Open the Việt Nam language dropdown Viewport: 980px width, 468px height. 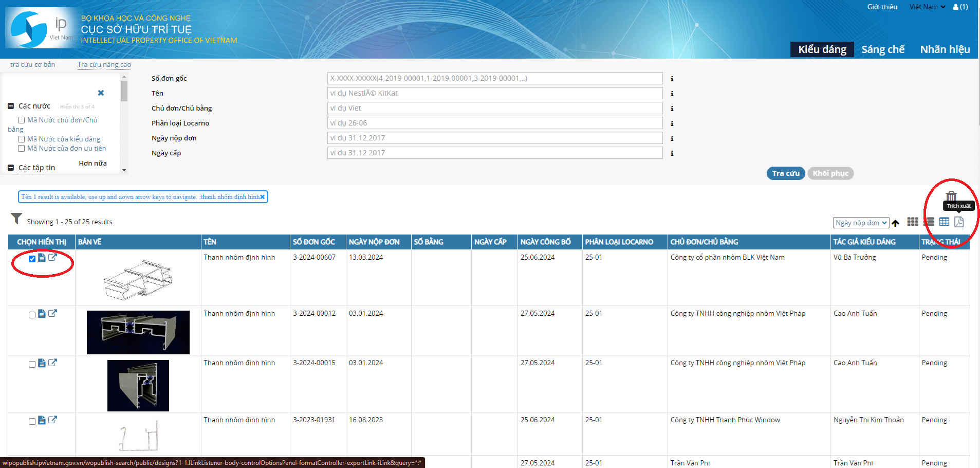[927, 7]
